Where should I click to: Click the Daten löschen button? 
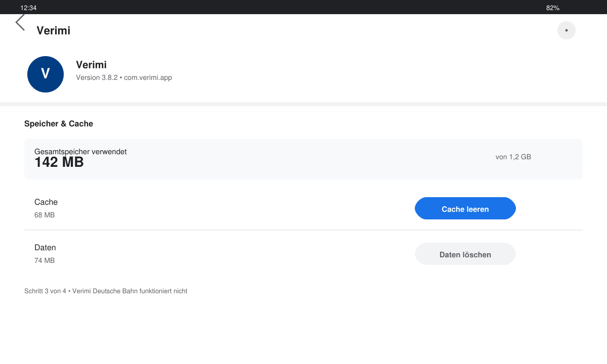[465, 254]
